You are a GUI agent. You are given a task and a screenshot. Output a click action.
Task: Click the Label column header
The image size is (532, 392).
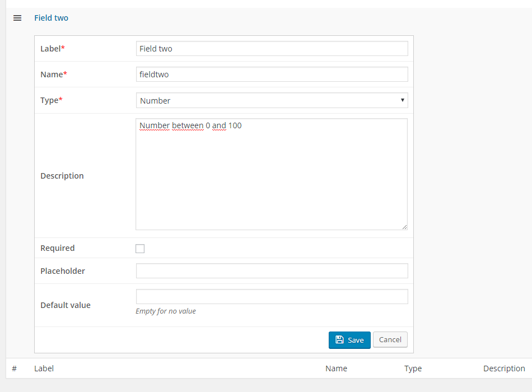click(x=44, y=368)
